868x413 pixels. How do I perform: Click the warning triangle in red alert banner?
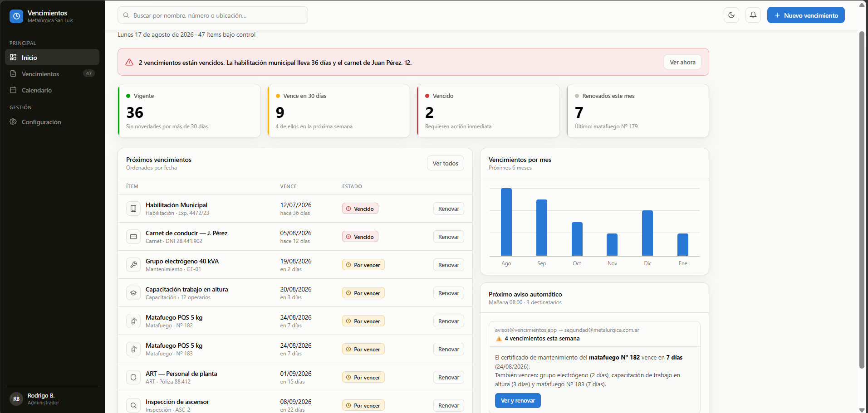129,62
